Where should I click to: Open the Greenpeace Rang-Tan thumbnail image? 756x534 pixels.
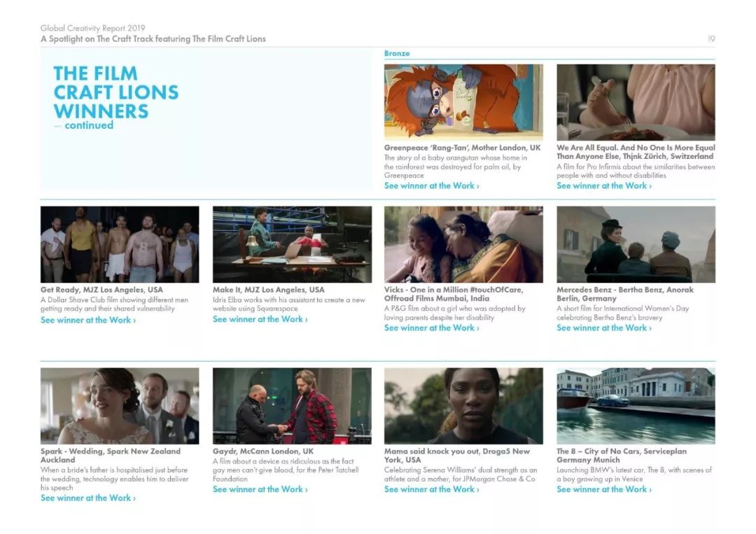point(463,102)
